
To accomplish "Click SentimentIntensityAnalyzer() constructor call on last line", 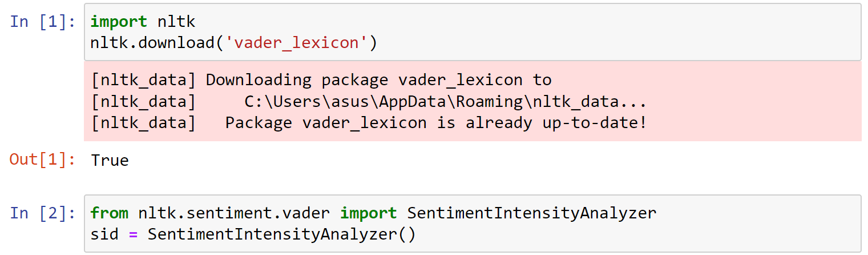I will [x=281, y=234].
